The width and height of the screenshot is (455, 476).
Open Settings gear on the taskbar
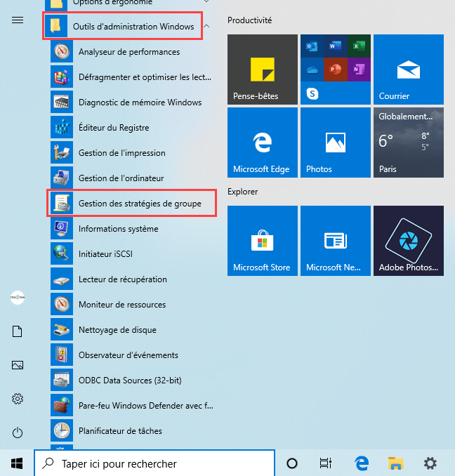430,463
